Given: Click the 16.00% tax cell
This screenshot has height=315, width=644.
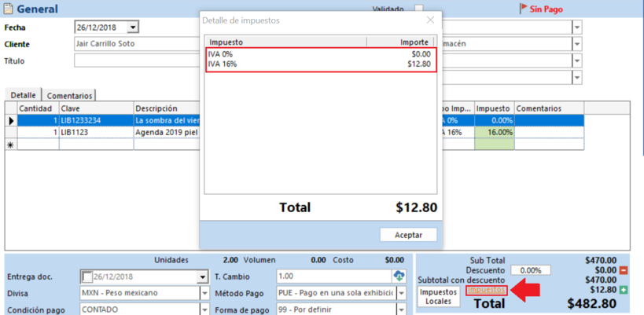Looking at the screenshot, I should coord(494,133).
